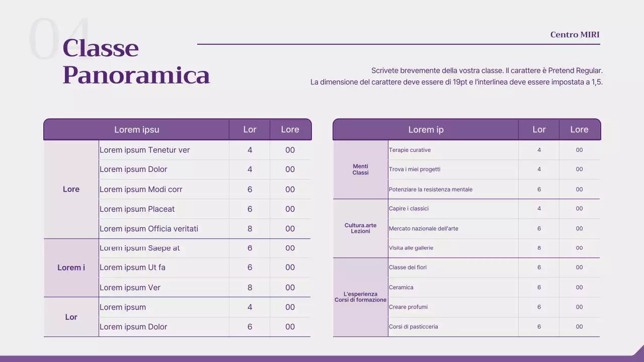
Task: Click the 'L'esperienza Corsi di formazione' cell
Action: (360, 297)
